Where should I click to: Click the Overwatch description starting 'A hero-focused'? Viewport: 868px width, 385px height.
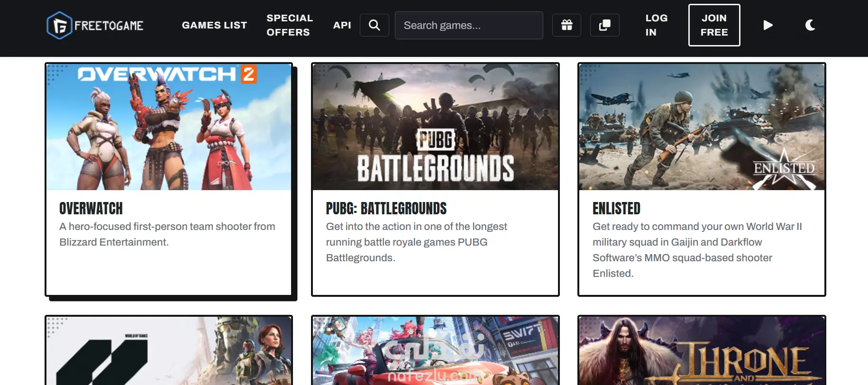point(167,234)
